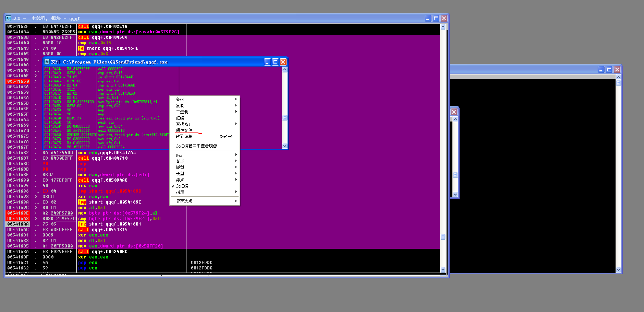The width and height of the screenshot is (644, 312).
Task: Close the black window on the right
Action: (x=617, y=70)
